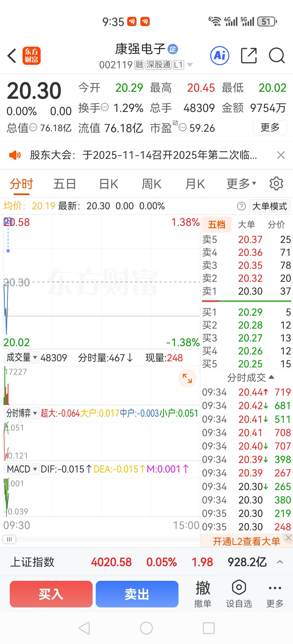
Task: Close the L2 promo banner
Action: (x=289, y=538)
